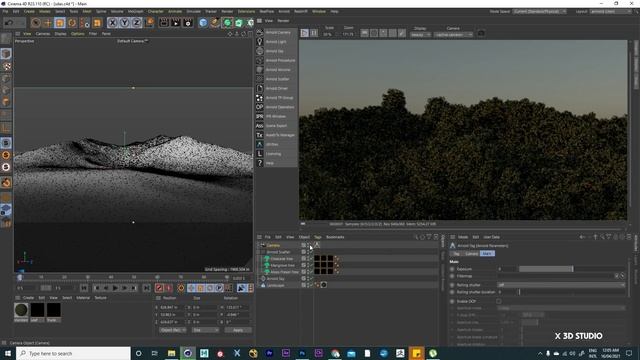Click the Arnold Scatter icon
This screenshot has width=640, height=360.
pyautogui.click(x=260, y=79)
